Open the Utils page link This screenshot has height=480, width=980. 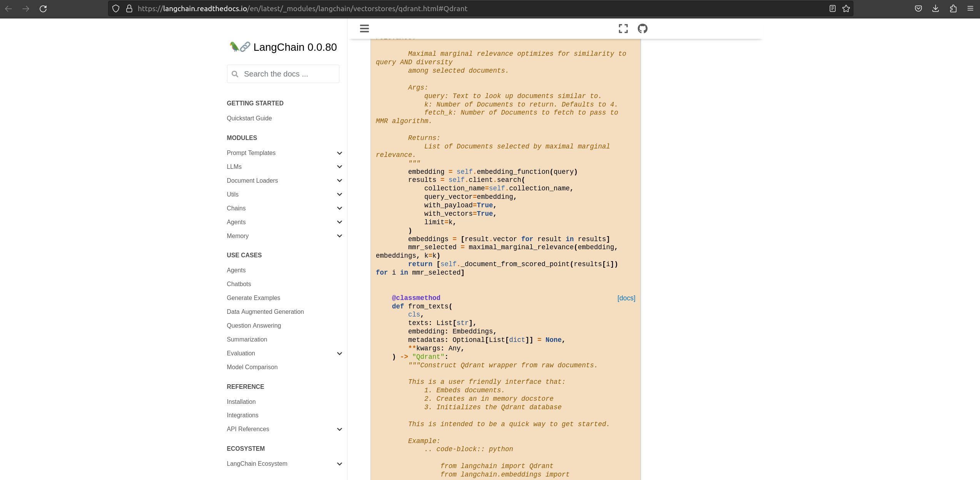pyautogui.click(x=233, y=194)
